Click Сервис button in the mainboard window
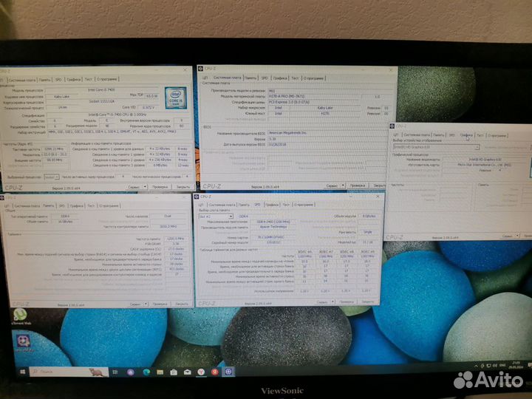532x399 pixels. pos(332,185)
